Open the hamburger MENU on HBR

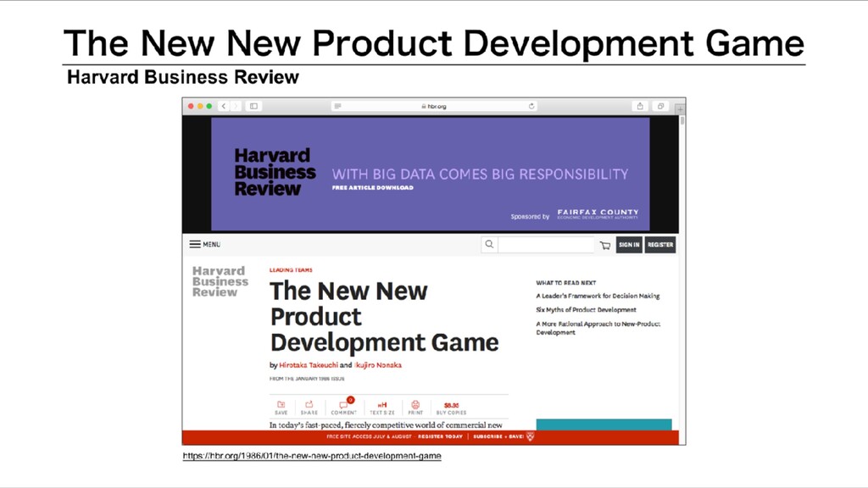[x=205, y=244]
